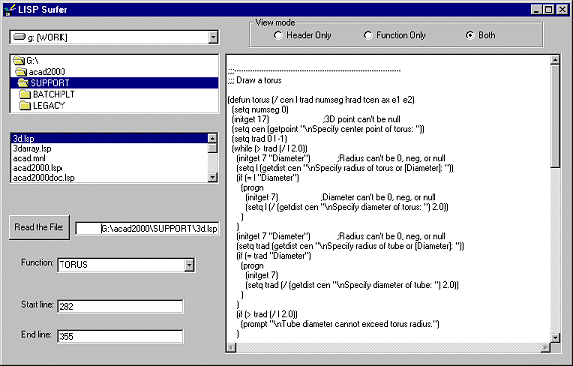The width and height of the screenshot is (573, 366).
Task: Click the End line field showing 355
Action: tap(120, 336)
